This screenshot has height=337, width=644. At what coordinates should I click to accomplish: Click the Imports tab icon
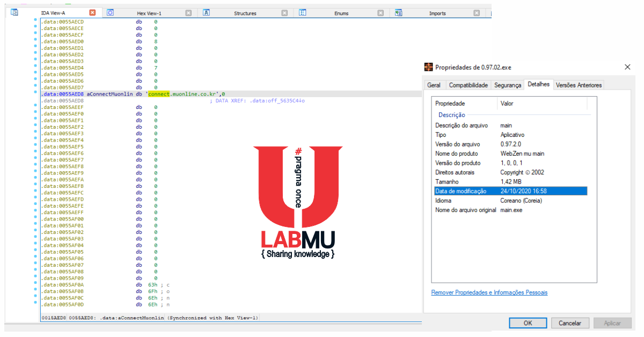tap(398, 12)
